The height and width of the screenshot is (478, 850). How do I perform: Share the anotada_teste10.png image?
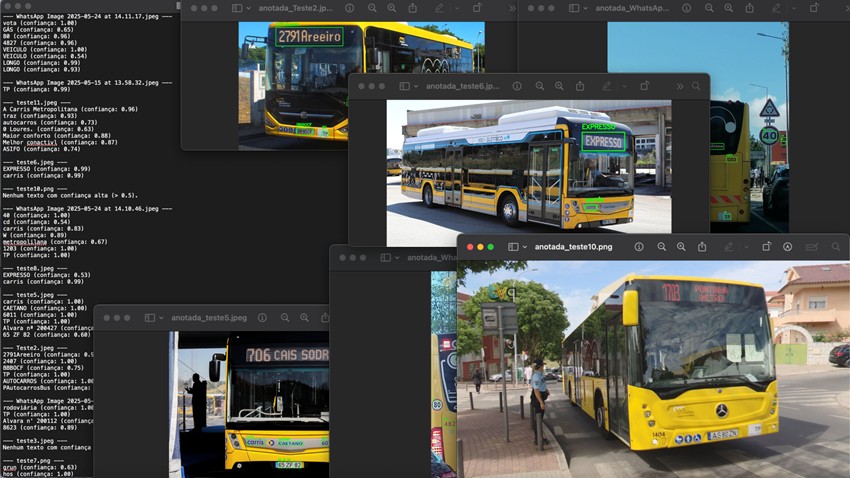pos(702,247)
